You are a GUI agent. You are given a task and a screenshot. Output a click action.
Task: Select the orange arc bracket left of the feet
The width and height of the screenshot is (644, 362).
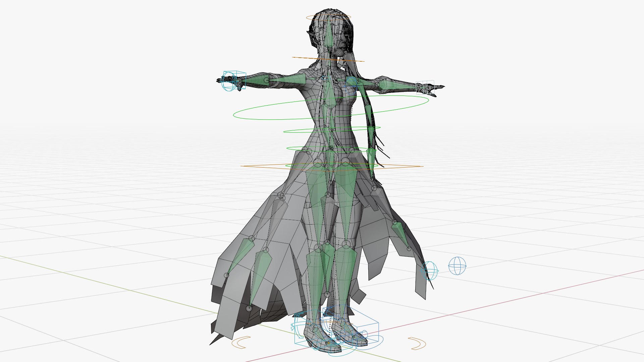coord(241,343)
